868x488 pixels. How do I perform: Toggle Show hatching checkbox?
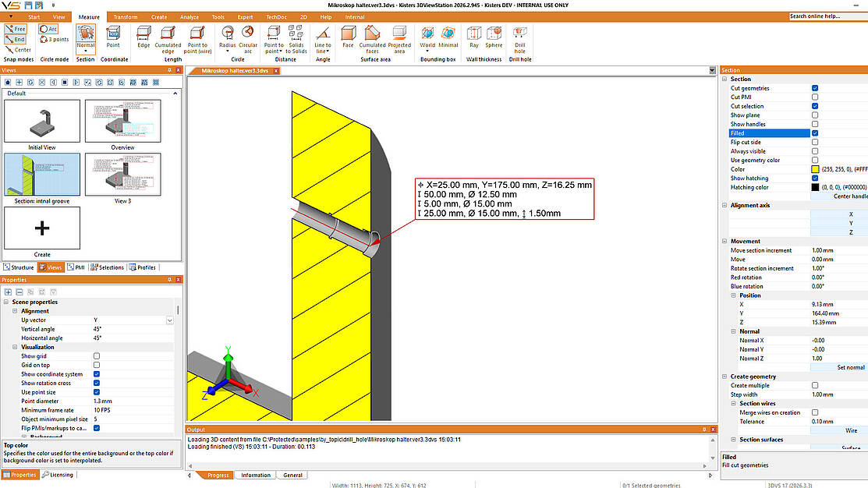coord(815,179)
